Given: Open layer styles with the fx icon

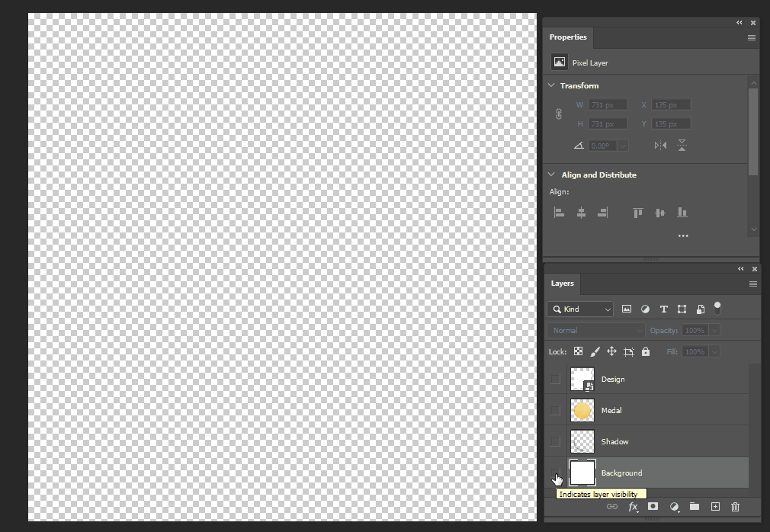Looking at the screenshot, I should tap(633, 506).
